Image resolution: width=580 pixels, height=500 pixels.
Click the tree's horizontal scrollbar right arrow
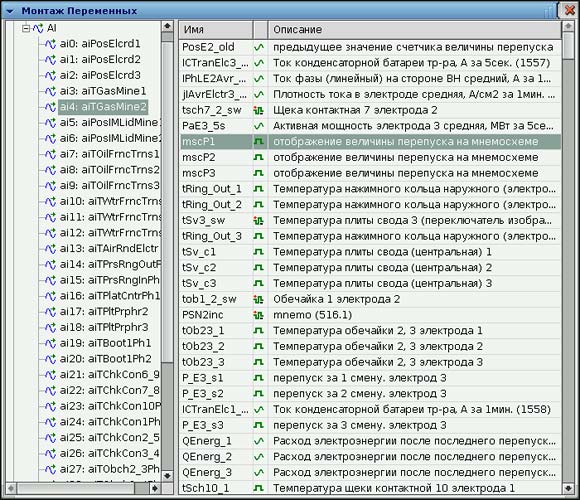pos(155,489)
